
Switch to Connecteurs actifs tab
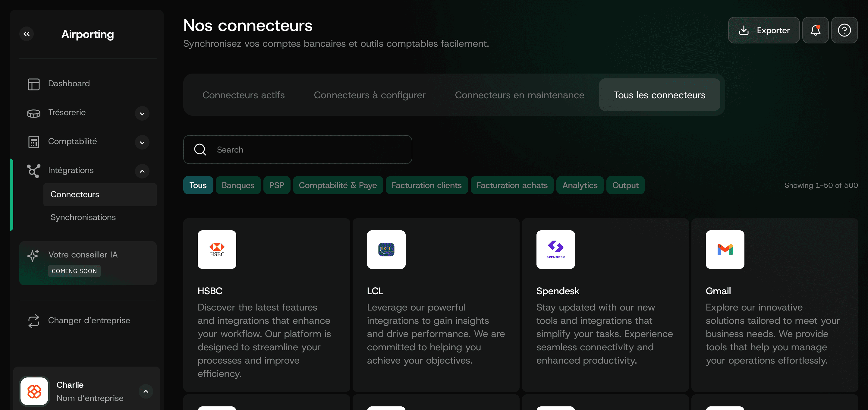pyautogui.click(x=243, y=95)
